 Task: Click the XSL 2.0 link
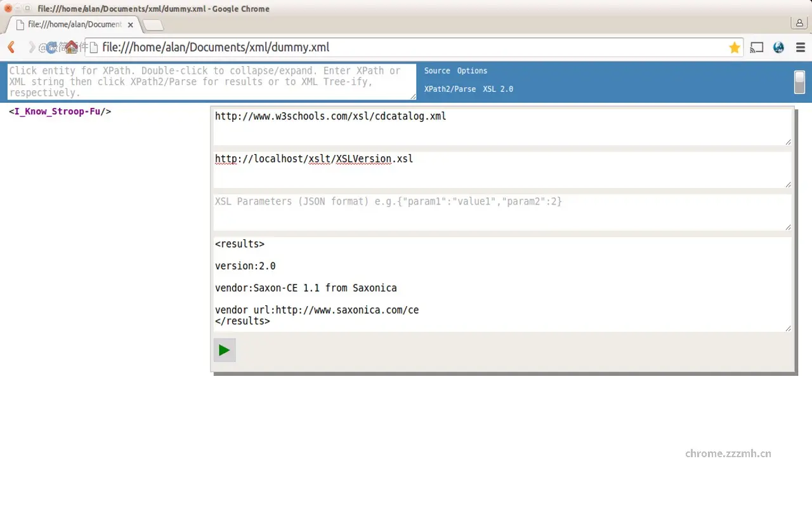[x=498, y=90]
